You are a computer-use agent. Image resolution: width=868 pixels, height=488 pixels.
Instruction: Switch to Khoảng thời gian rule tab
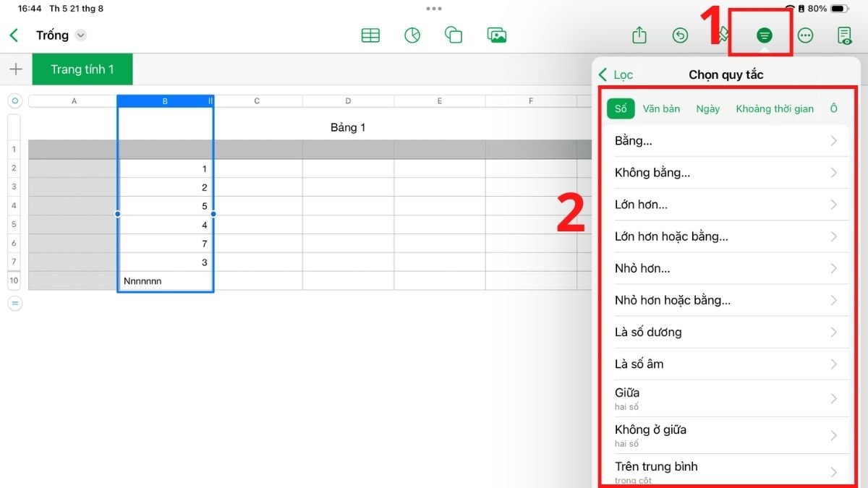(x=775, y=108)
